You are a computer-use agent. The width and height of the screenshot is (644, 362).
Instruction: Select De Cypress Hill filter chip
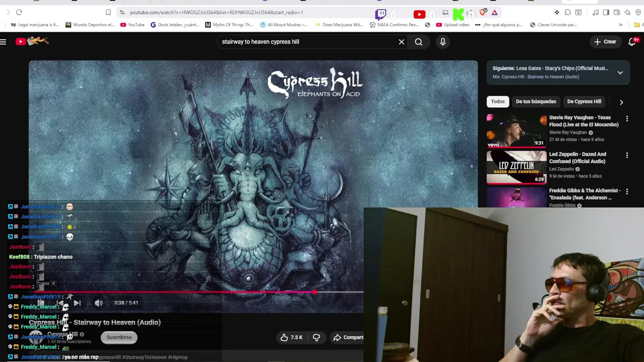[x=584, y=102]
